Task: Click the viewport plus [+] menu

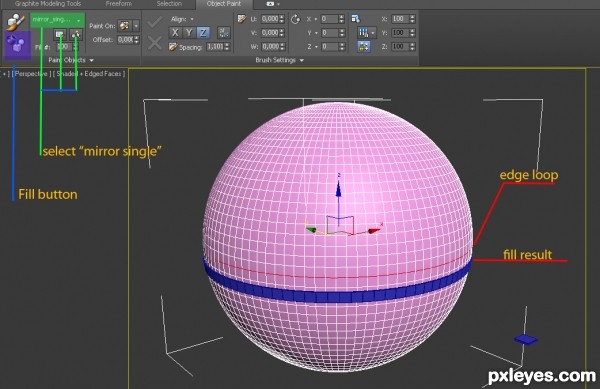Action: 5,74
